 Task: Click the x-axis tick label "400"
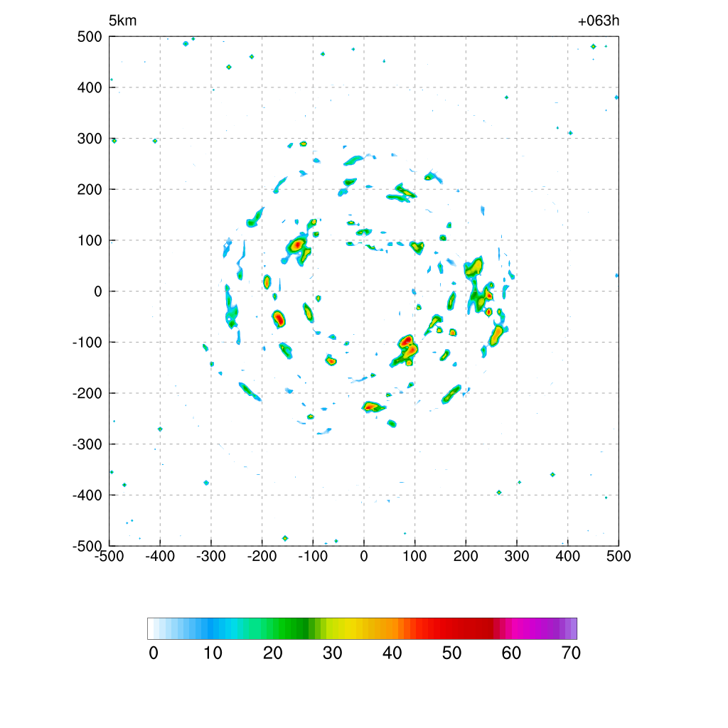point(568,556)
